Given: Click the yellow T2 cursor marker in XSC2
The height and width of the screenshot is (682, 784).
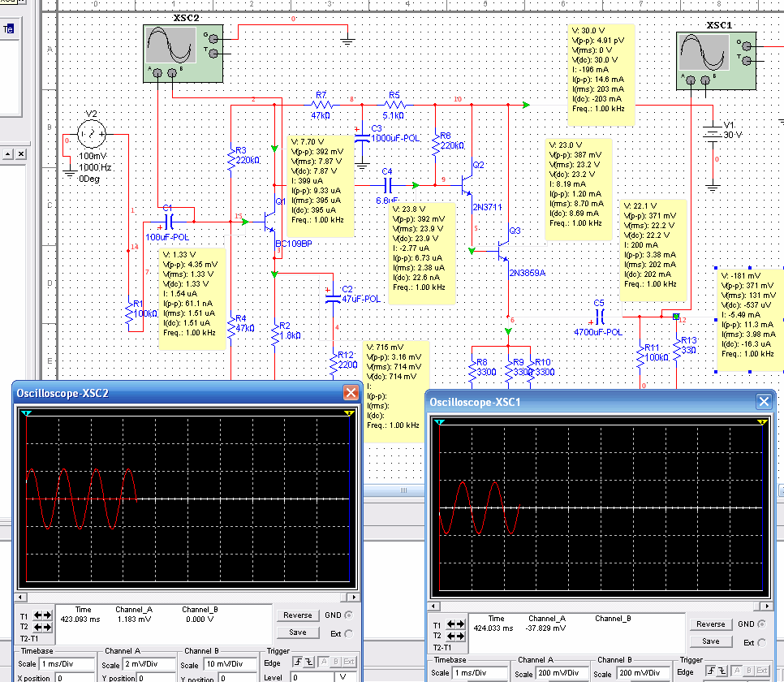Looking at the screenshot, I should tap(349, 412).
